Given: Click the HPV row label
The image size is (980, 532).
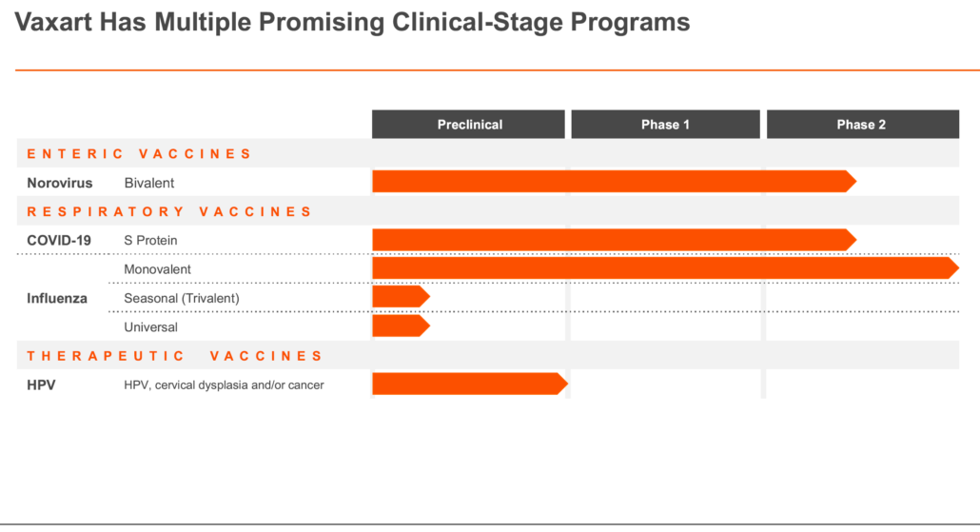Looking at the screenshot, I should tap(41, 385).
